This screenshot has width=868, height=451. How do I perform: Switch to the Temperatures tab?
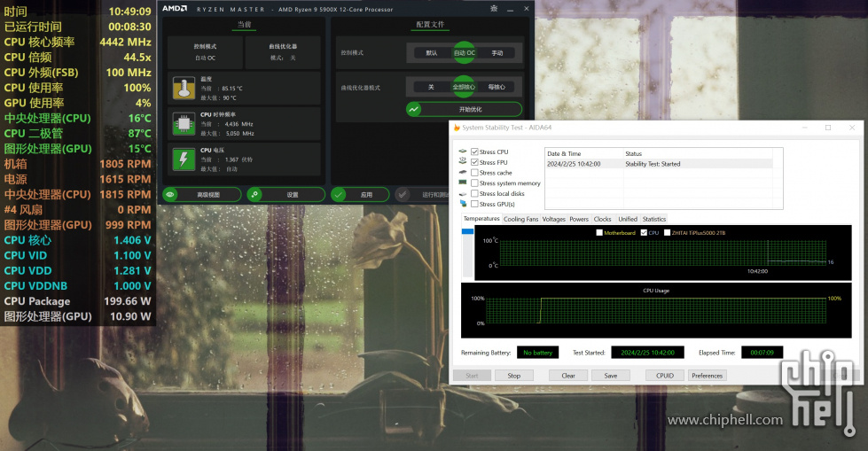pos(481,219)
